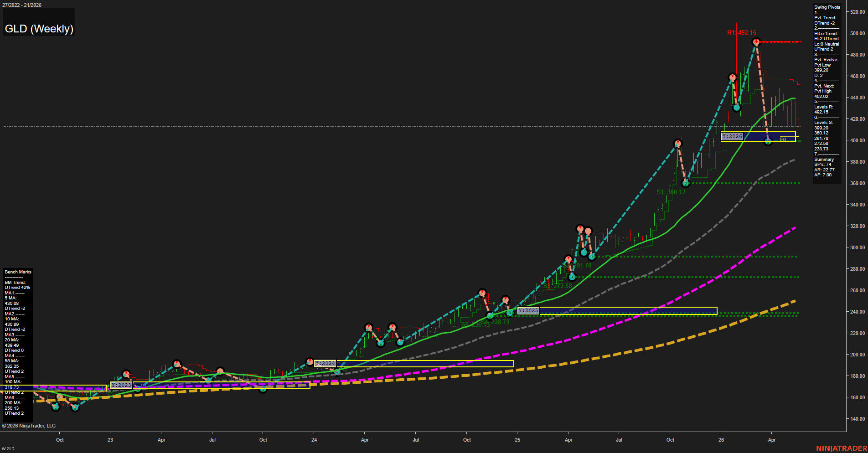The width and height of the screenshot is (868, 453).
Task: Click the 439.49 moving average value
Action: click(12, 345)
